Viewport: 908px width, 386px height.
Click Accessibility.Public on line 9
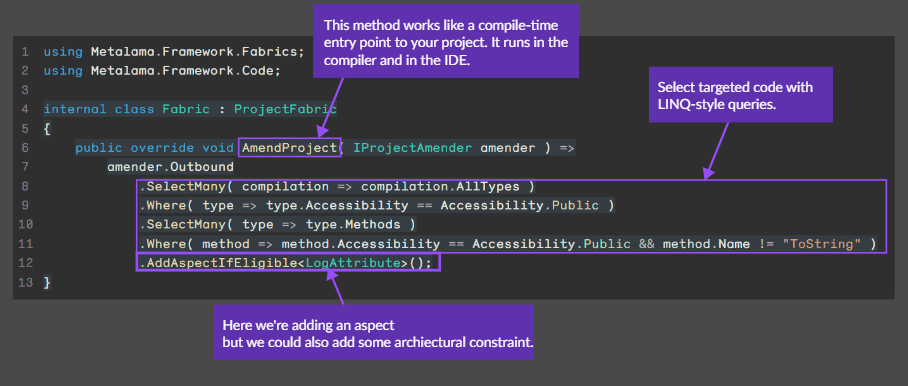[519, 205]
